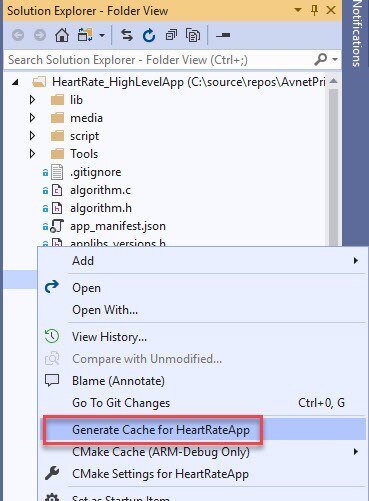Open CMake Cache (ARM-Debug Only) submenu

[203, 452]
